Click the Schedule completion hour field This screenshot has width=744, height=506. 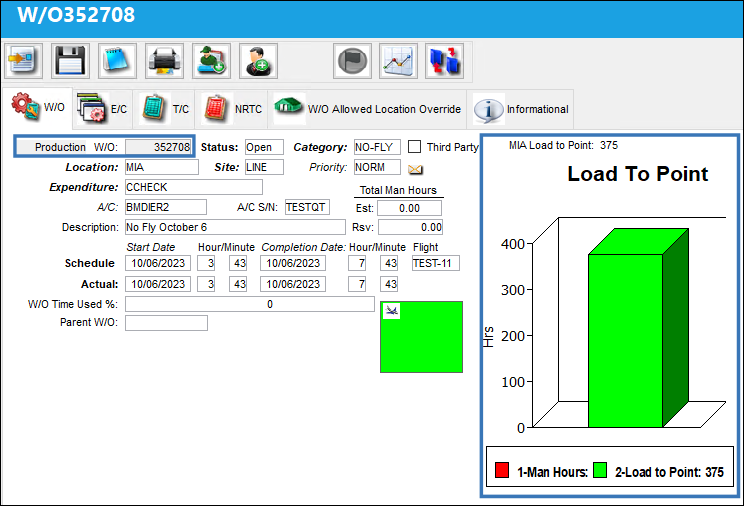357,263
